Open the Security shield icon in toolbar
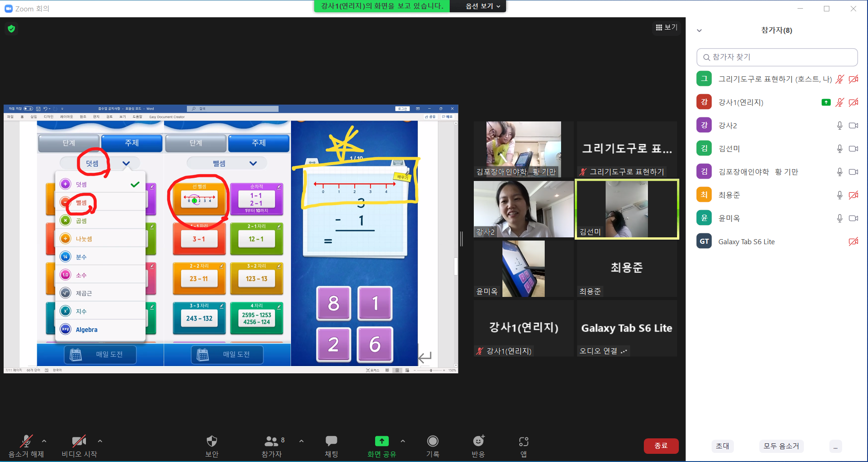Image resolution: width=868 pixels, height=462 pixels. coord(212,441)
